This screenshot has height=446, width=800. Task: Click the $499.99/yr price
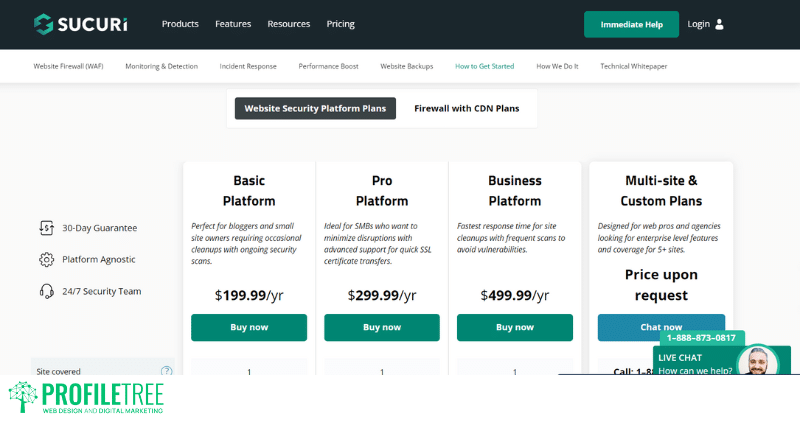pyautogui.click(x=515, y=295)
